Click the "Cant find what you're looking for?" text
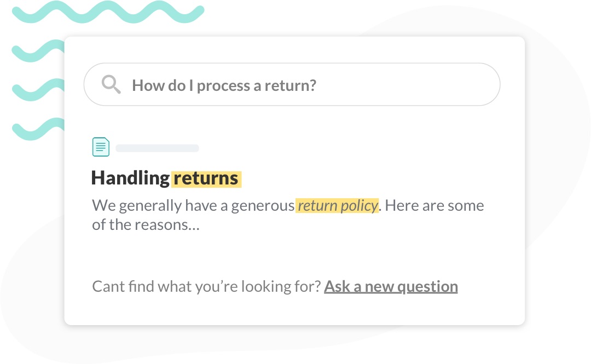Viewport: 591px width, 364px height. click(206, 287)
